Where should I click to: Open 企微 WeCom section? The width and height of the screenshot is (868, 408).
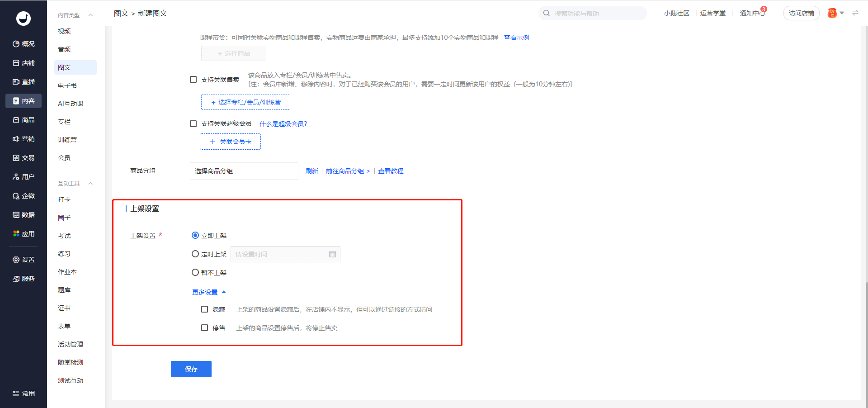[24, 196]
